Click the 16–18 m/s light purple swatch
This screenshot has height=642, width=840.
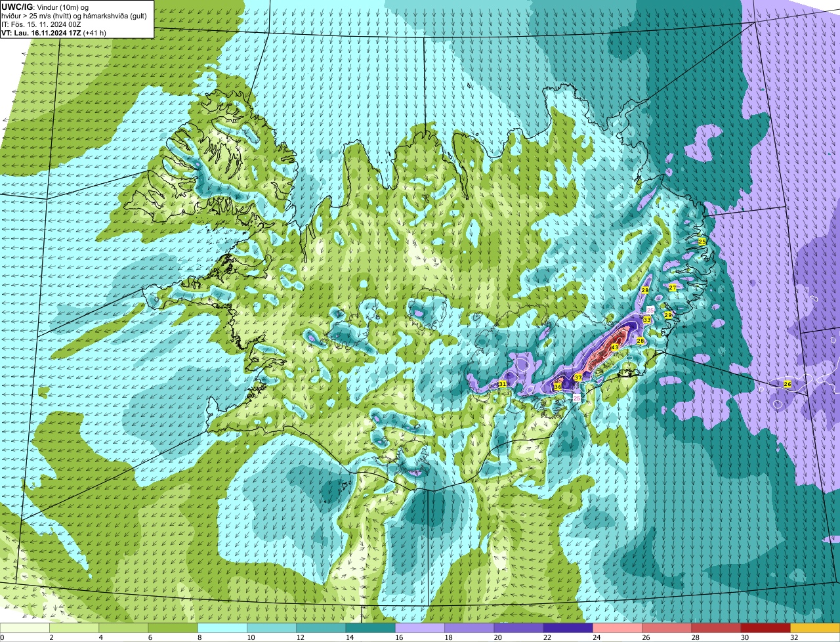coord(420,628)
